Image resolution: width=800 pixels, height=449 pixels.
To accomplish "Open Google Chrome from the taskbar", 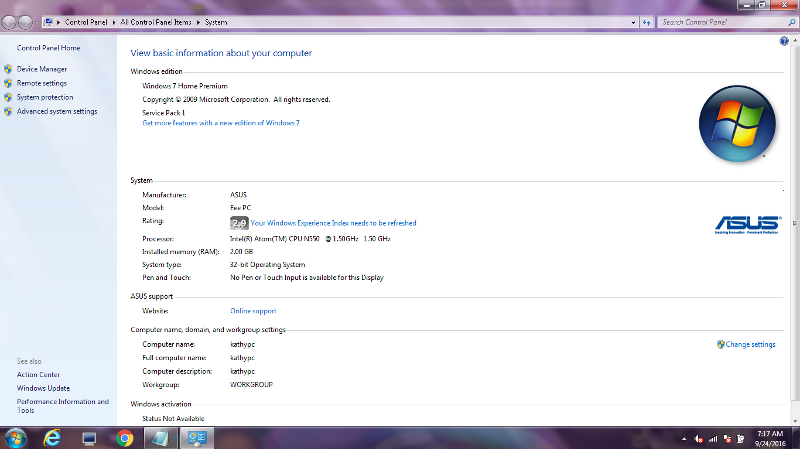I will pyautogui.click(x=124, y=438).
